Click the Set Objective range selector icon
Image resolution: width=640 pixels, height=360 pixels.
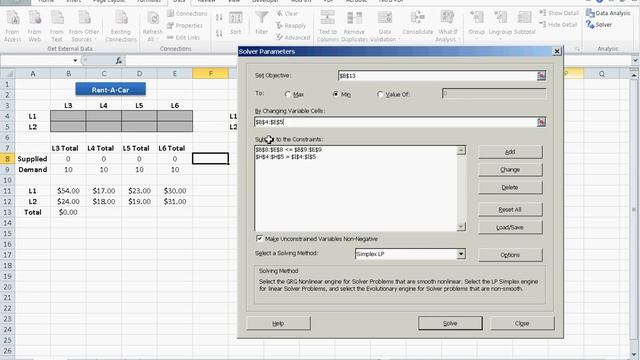(541, 76)
